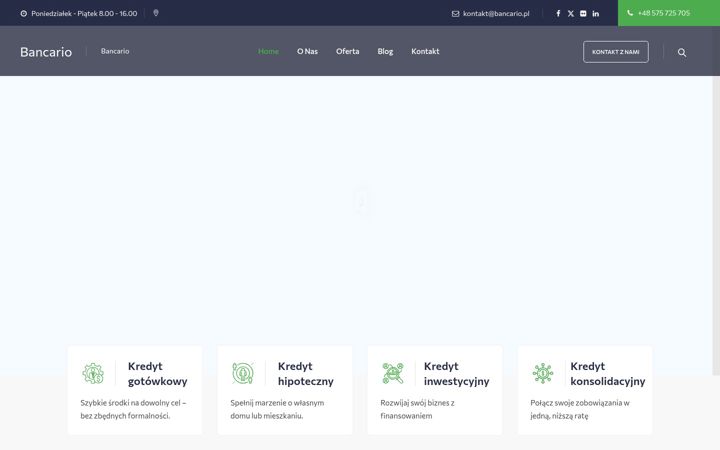Open the X (Twitter) social icon

571,13
